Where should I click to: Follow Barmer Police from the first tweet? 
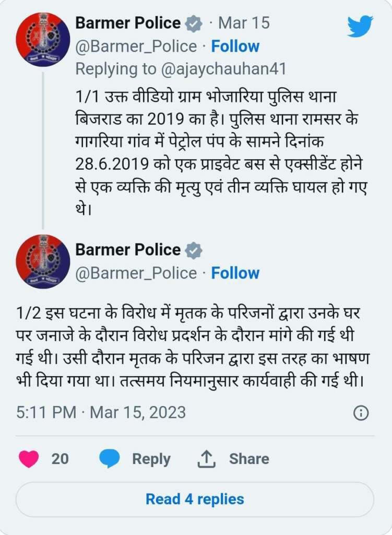235,46
